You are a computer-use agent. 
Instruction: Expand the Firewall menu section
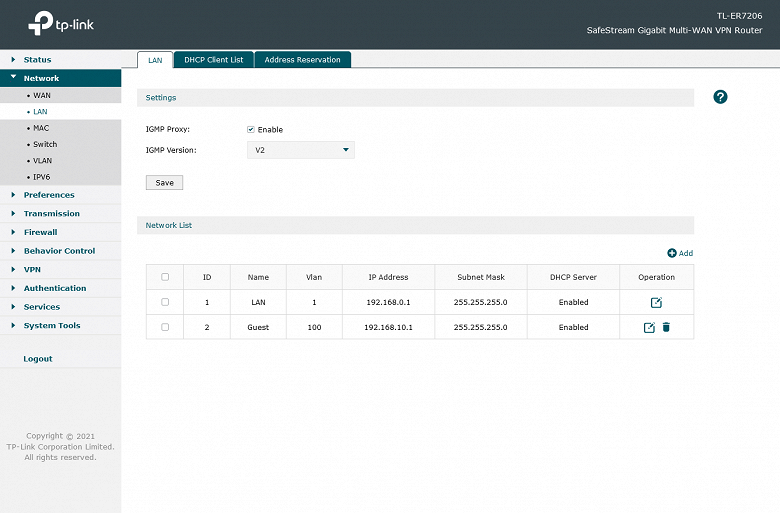tap(40, 232)
